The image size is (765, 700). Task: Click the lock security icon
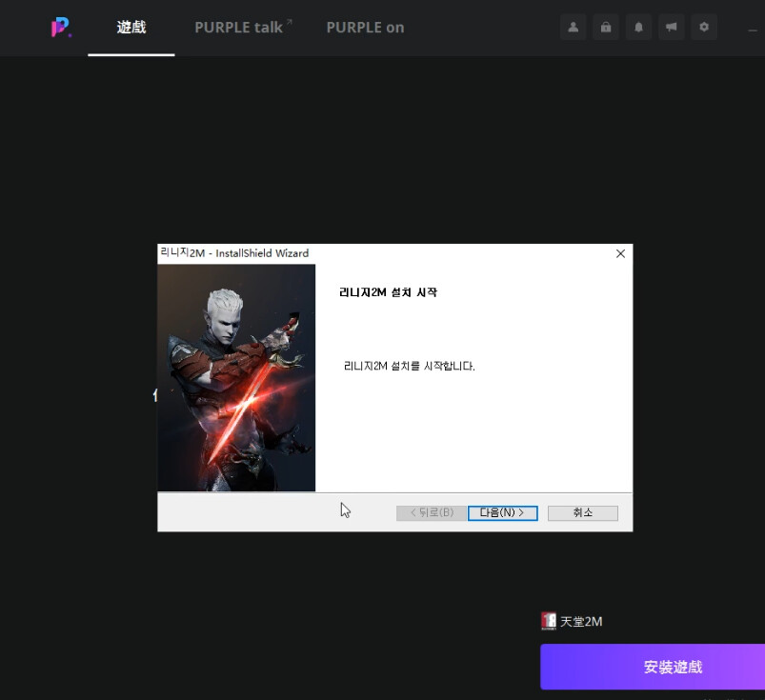[x=605, y=27]
